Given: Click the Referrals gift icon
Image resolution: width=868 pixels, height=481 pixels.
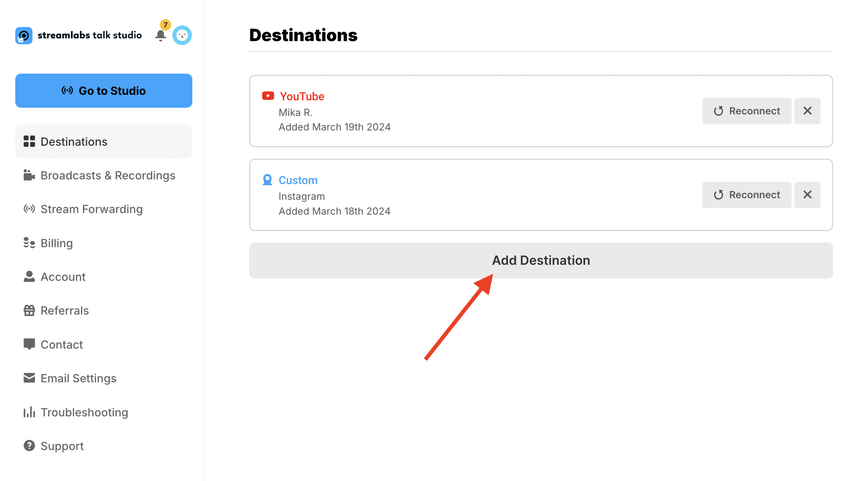Looking at the screenshot, I should click(29, 311).
